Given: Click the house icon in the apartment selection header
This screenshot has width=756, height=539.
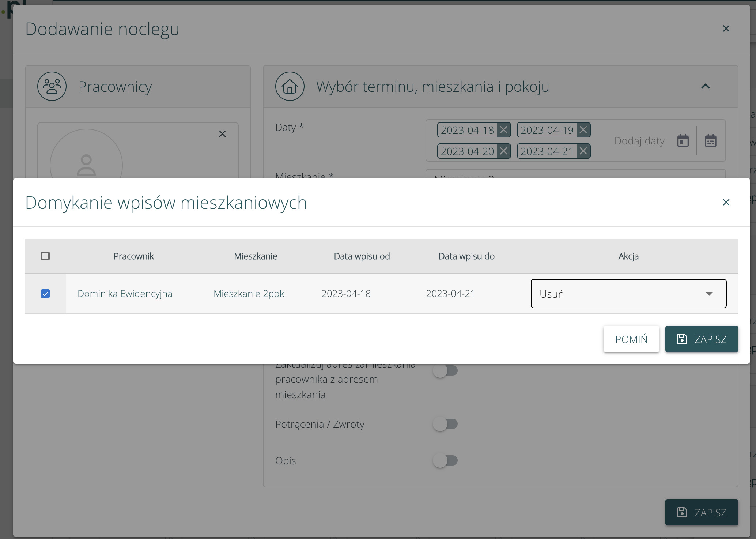Looking at the screenshot, I should pyautogui.click(x=290, y=87).
